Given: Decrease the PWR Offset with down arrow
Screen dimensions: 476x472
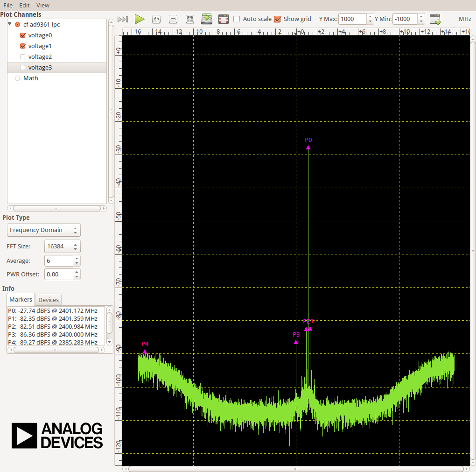Looking at the screenshot, I should click(x=77, y=277).
